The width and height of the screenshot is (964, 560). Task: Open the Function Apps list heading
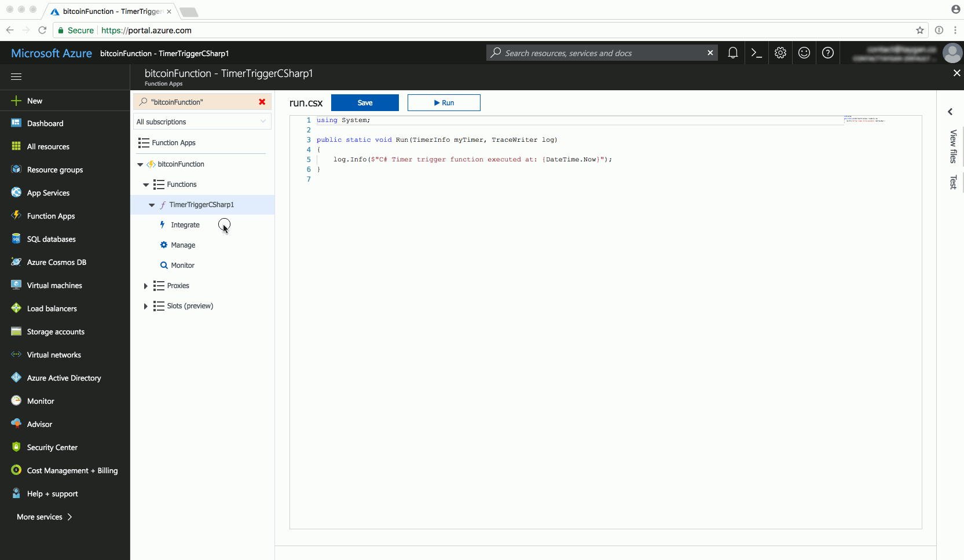point(174,143)
